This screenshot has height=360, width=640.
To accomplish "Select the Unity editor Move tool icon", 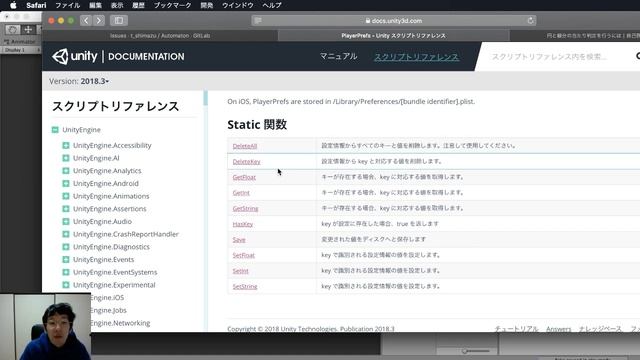I will click(28, 29).
